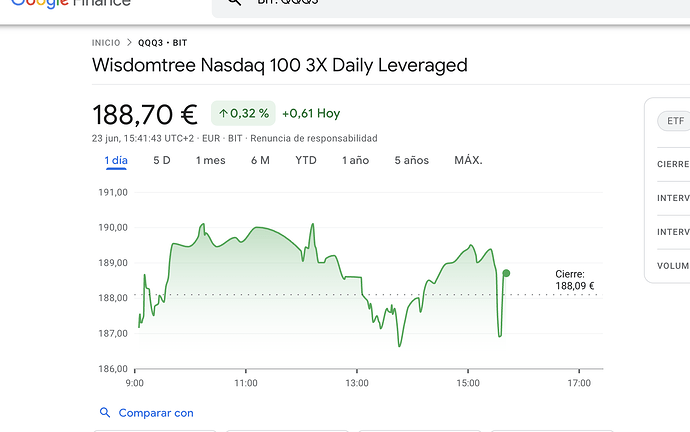Click the 11:00 x-axis label
This screenshot has width=690, height=432.
pos(246,383)
